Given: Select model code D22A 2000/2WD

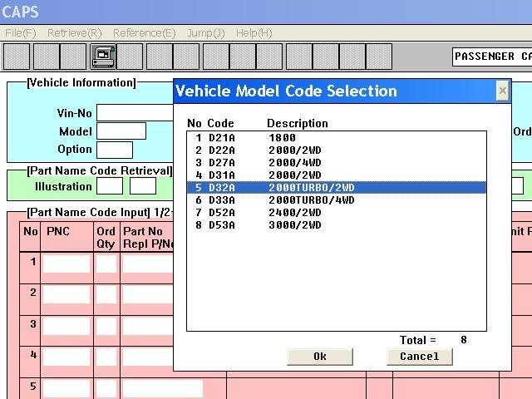Looking at the screenshot, I should [x=337, y=150].
